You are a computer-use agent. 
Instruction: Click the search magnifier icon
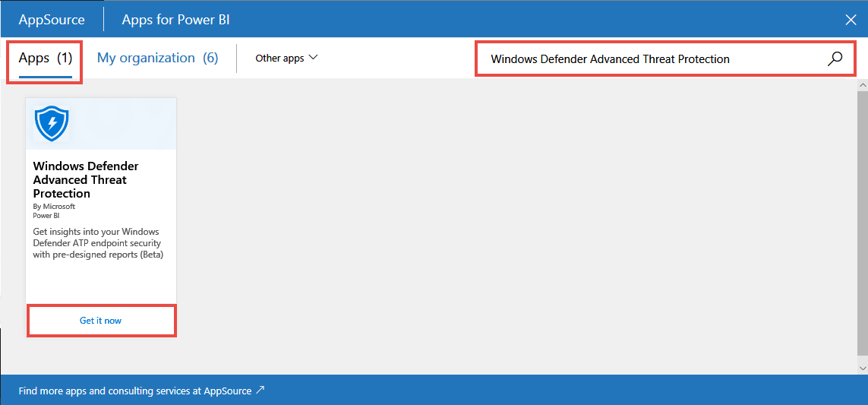coord(835,59)
